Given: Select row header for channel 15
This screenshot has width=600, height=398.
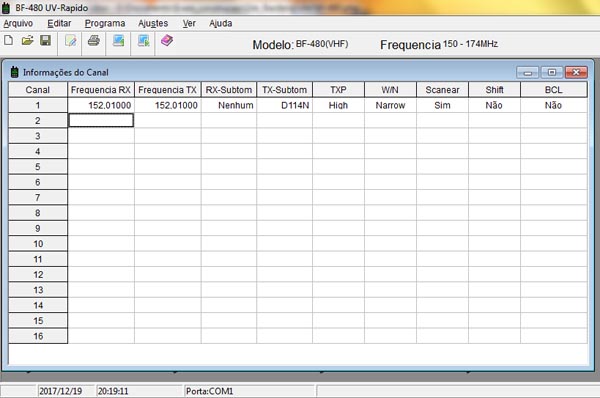Looking at the screenshot, I should (x=38, y=321).
